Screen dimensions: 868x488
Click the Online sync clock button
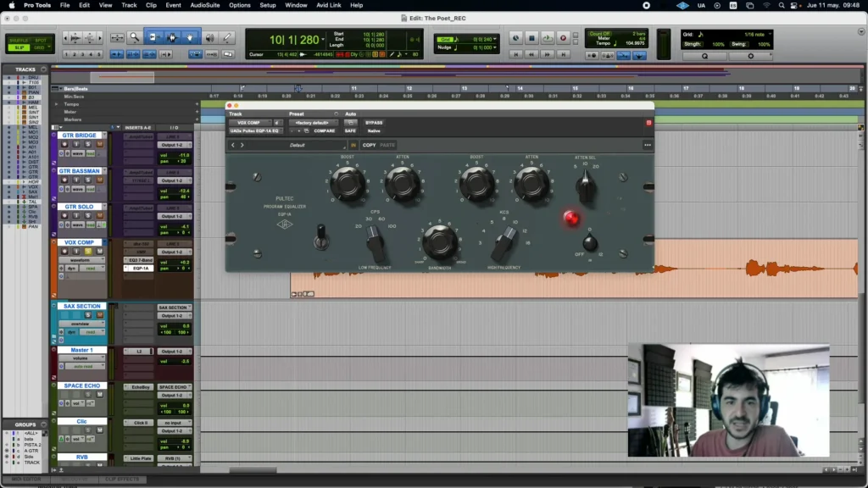click(515, 37)
